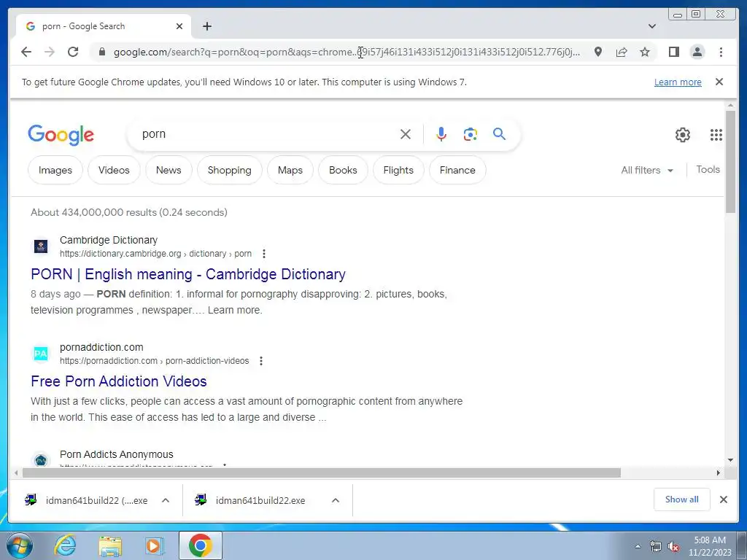Viewport: 747px width, 560px height.
Task: Switch to Videos results
Action: [x=114, y=170]
